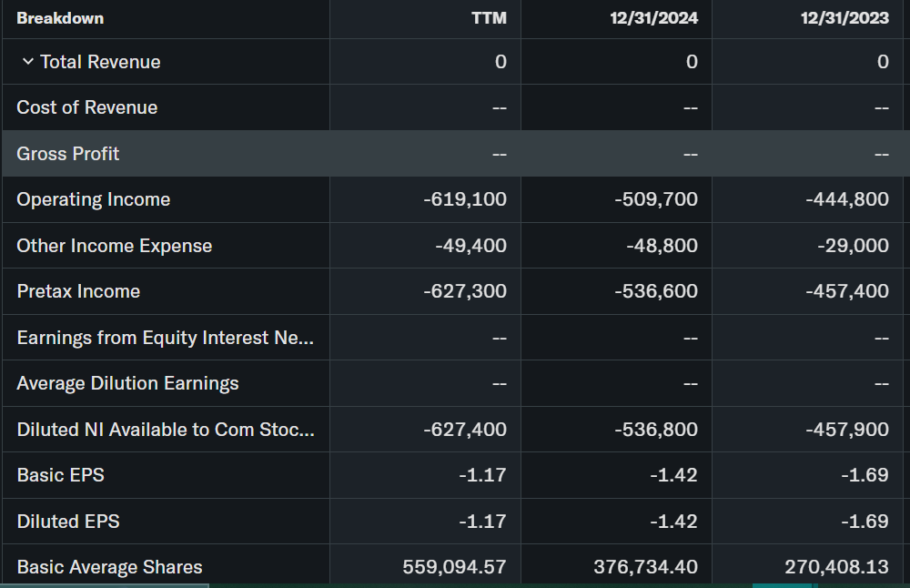Select the Average Dilution Earnings label
Image resolution: width=910 pixels, height=588 pixels.
[x=128, y=383]
